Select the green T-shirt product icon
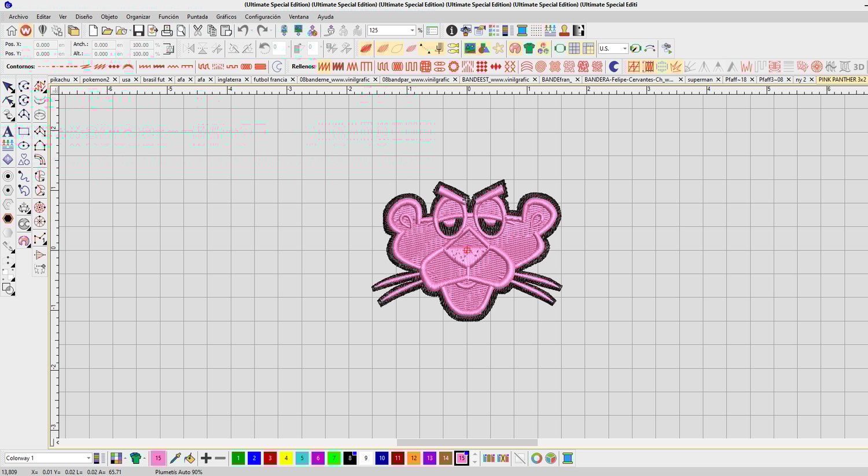This screenshot has width=868, height=476. [x=529, y=49]
